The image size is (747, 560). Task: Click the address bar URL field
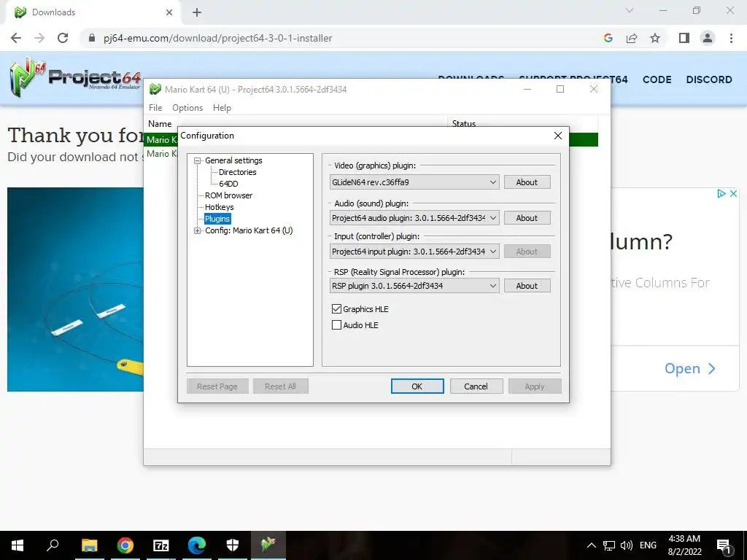(217, 38)
